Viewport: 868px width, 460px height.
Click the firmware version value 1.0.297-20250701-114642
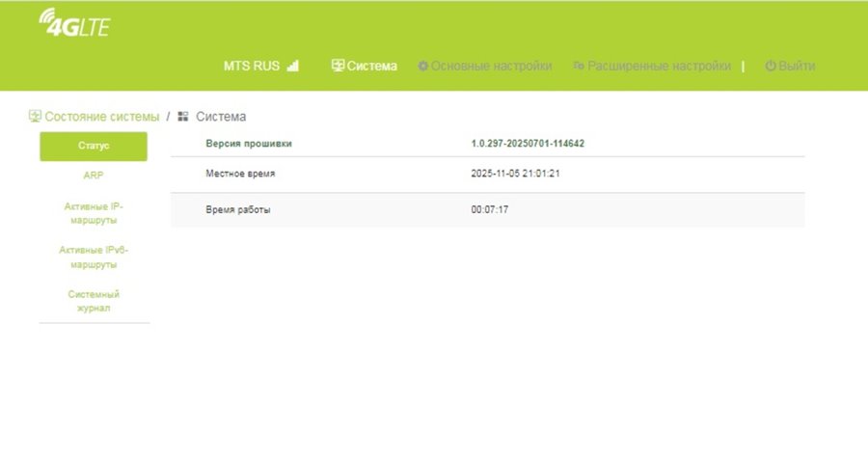(528, 144)
